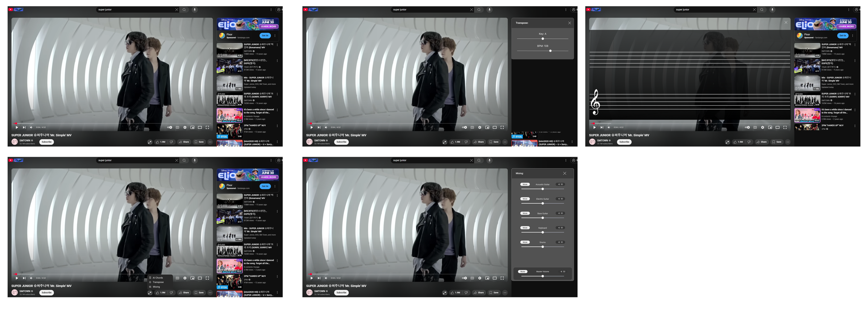Close the sheet music overlay
Viewport: 868px width, 312px height.
[786, 23]
